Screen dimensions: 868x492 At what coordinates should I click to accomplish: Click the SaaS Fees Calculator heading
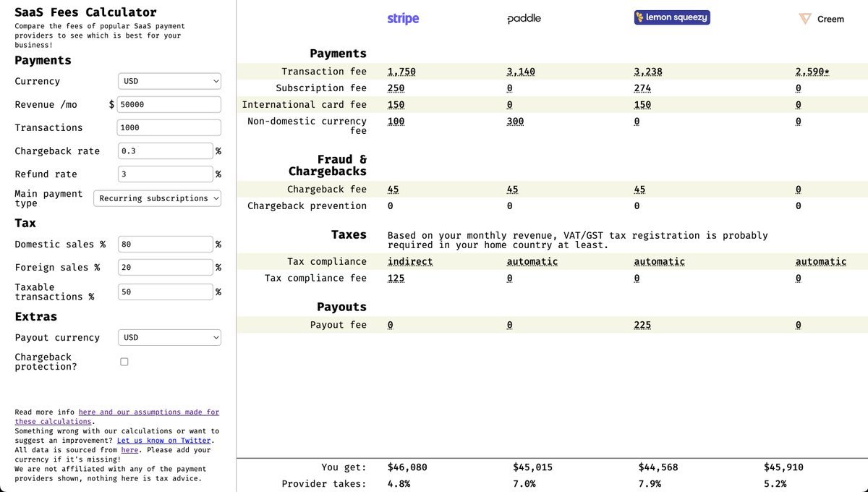tap(85, 12)
